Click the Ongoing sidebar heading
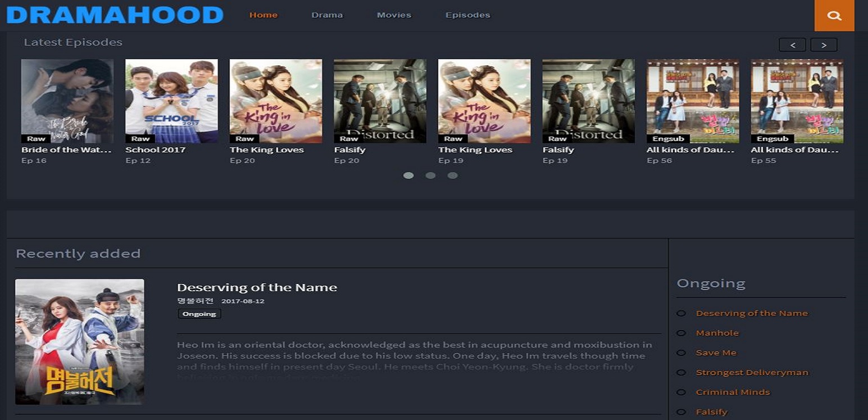This screenshot has height=420, width=868. [x=711, y=283]
